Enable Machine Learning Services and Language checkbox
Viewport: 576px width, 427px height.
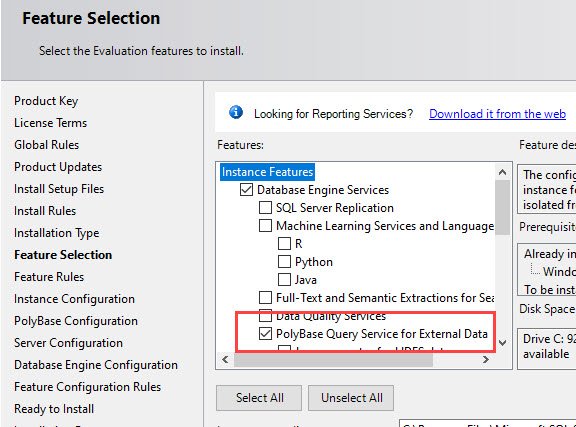point(265,226)
